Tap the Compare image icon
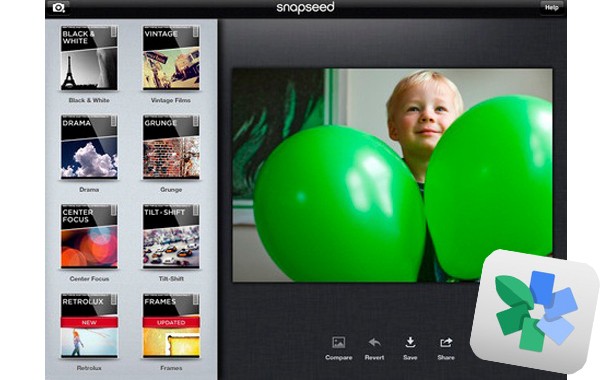The image size is (607, 380). [x=339, y=342]
